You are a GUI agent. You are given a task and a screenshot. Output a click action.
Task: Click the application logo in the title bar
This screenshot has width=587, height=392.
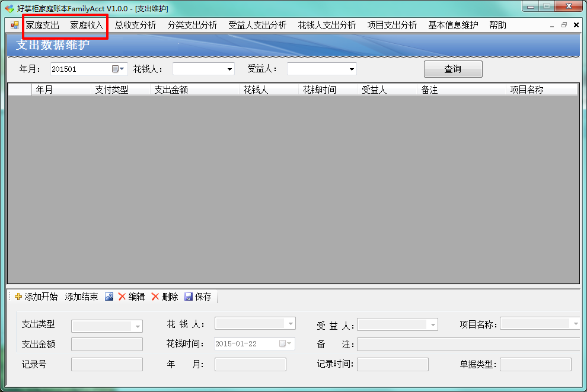[x=9, y=8]
